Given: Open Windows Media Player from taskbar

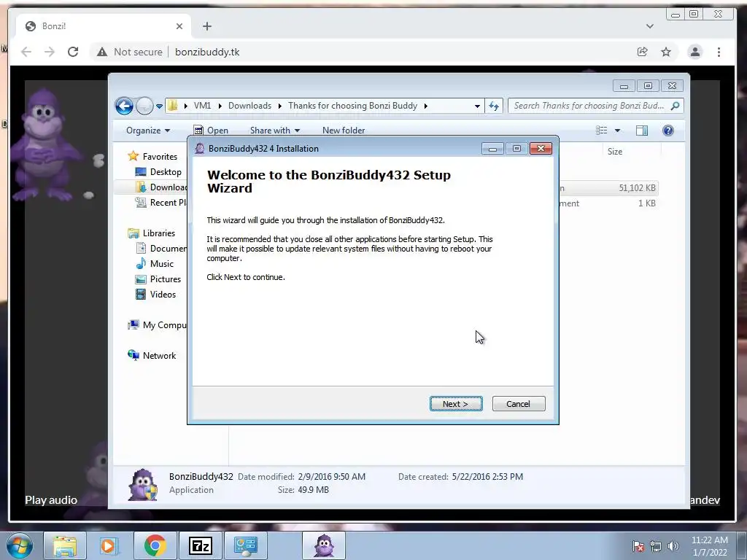Looking at the screenshot, I should pyautogui.click(x=109, y=545).
